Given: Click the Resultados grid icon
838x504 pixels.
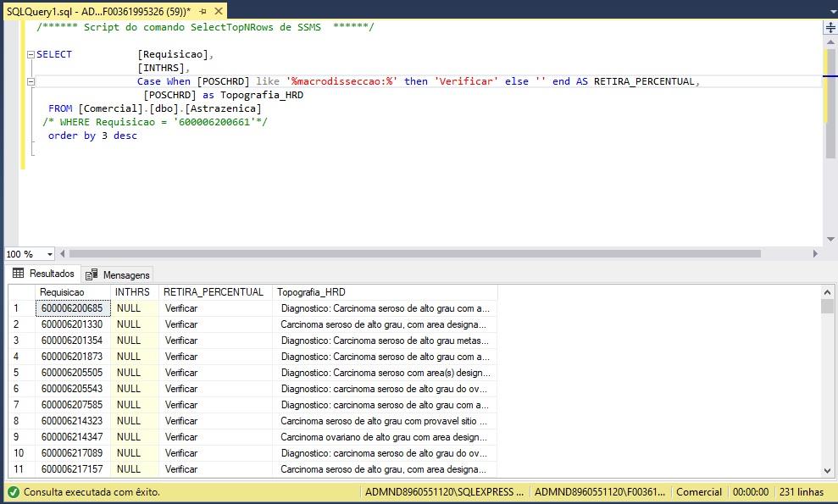Looking at the screenshot, I should coord(18,273).
